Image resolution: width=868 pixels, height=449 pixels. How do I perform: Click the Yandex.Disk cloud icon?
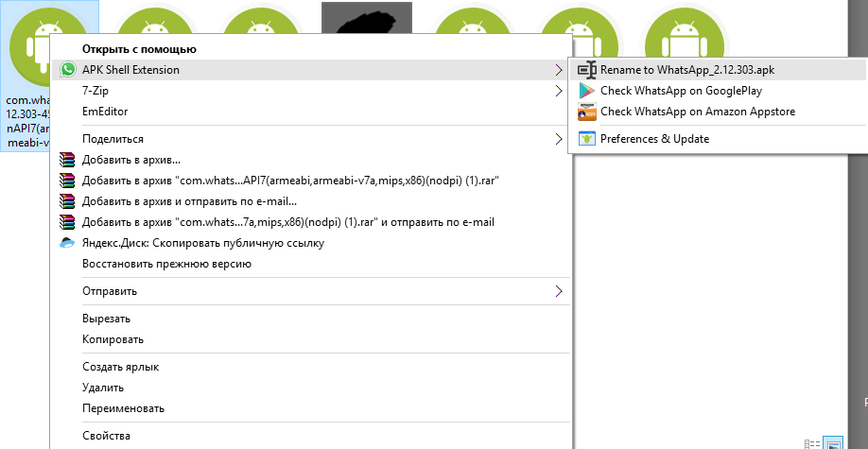[x=67, y=243]
